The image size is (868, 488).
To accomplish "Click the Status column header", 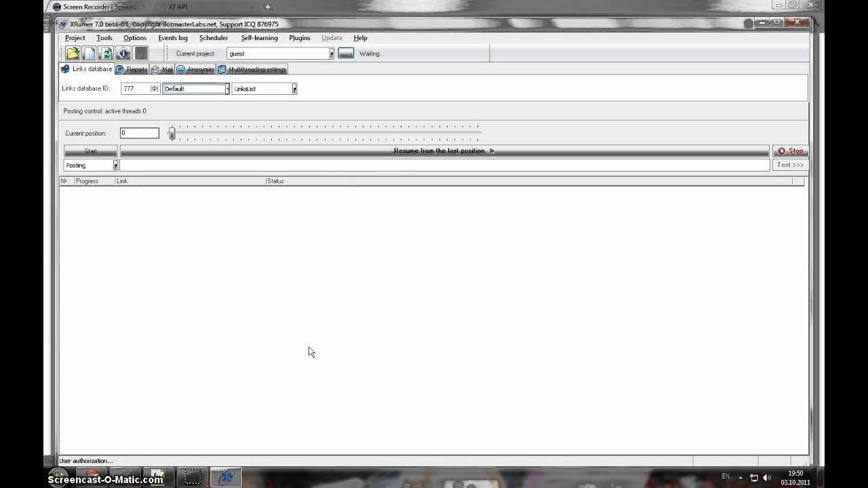I will pyautogui.click(x=528, y=181).
